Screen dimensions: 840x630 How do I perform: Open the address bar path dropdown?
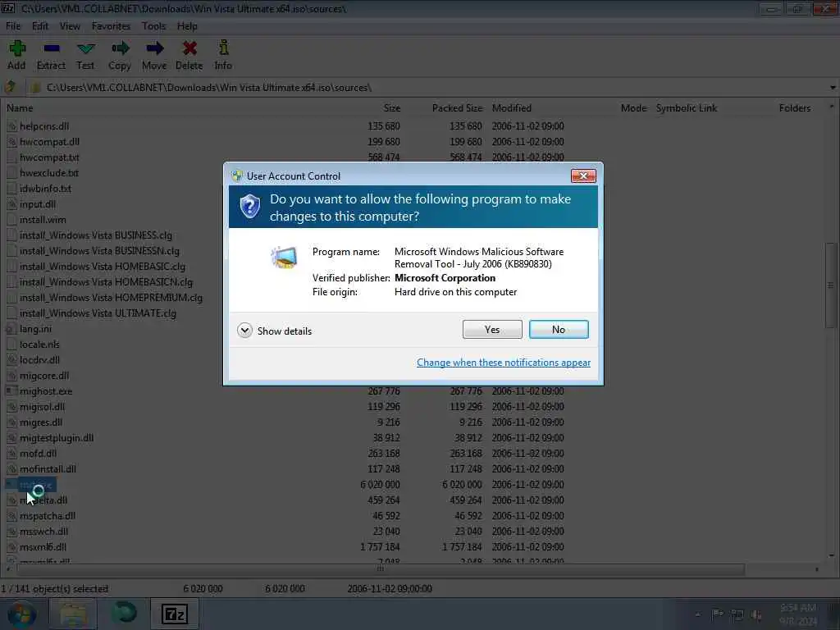pyautogui.click(x=833, y=87)
